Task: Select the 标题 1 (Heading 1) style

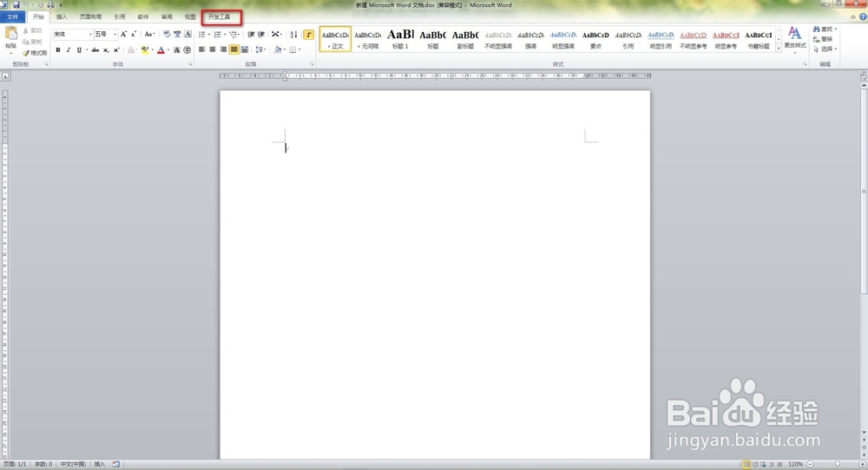Action: tap(400, 39)
